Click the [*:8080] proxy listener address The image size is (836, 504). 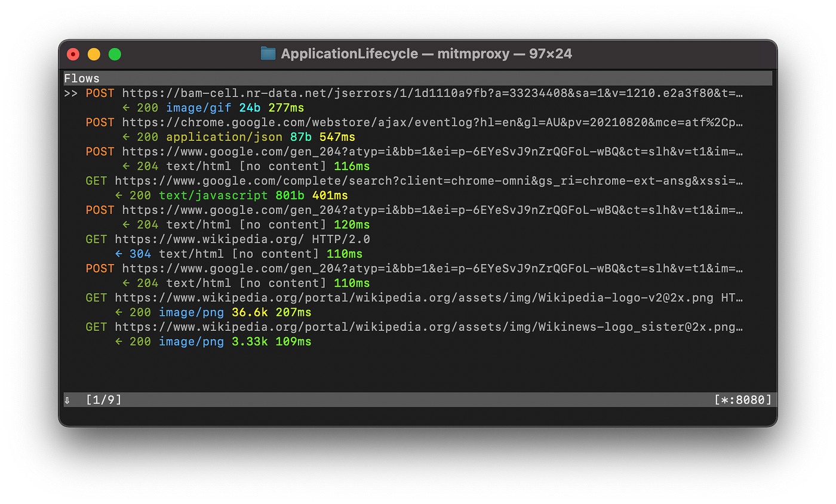(742, 399)
